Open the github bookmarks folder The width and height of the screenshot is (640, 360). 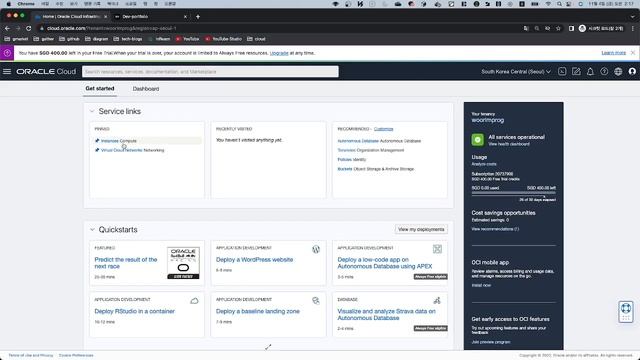click(x=69, y=39)
